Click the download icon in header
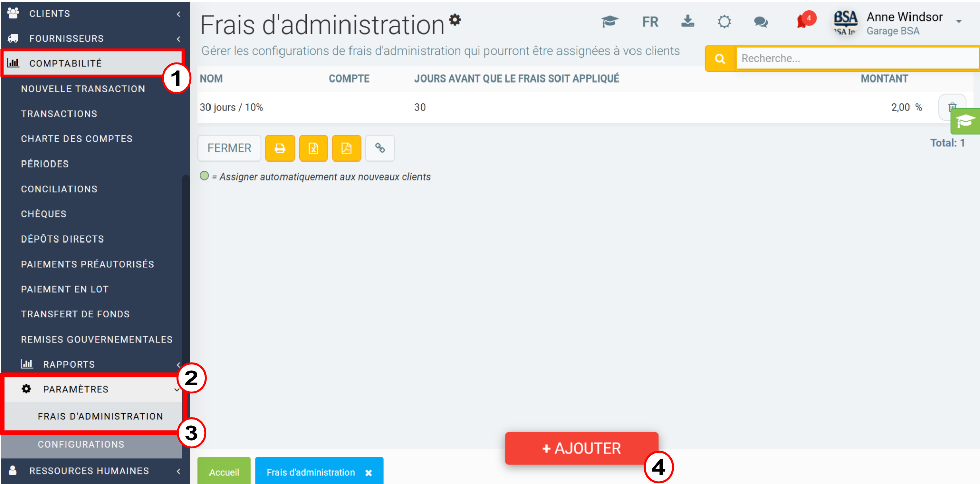Viewport: 980px width, 484px height. 688,21
